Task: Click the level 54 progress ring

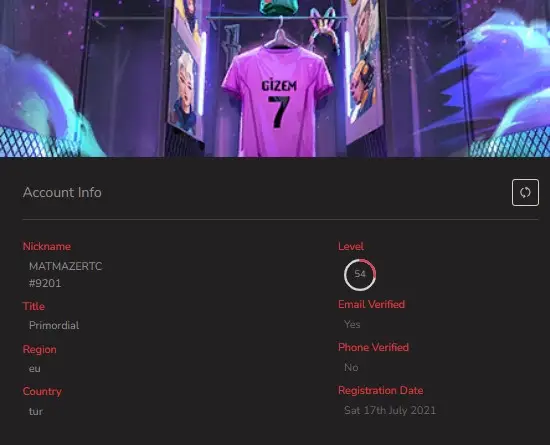Action: pyautogui.click(x=360, y=275)
